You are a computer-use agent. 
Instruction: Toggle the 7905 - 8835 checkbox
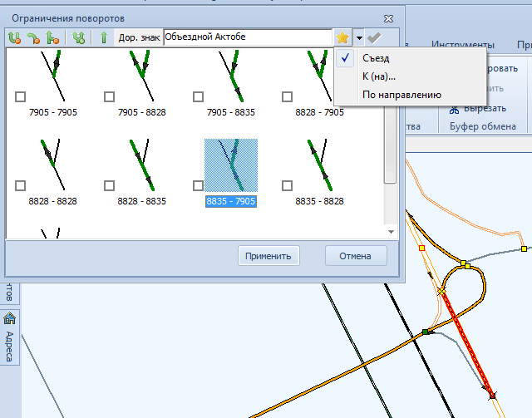point(198,96)
